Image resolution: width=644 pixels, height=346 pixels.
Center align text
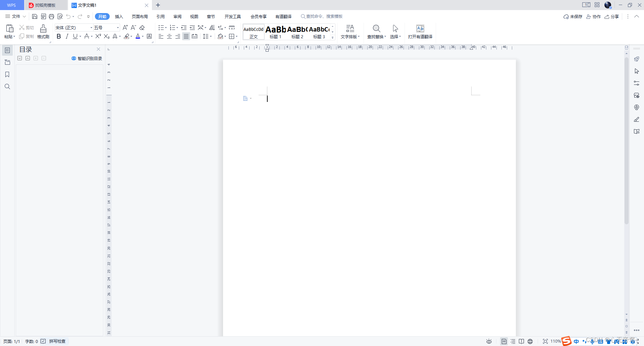click(169, 36)
